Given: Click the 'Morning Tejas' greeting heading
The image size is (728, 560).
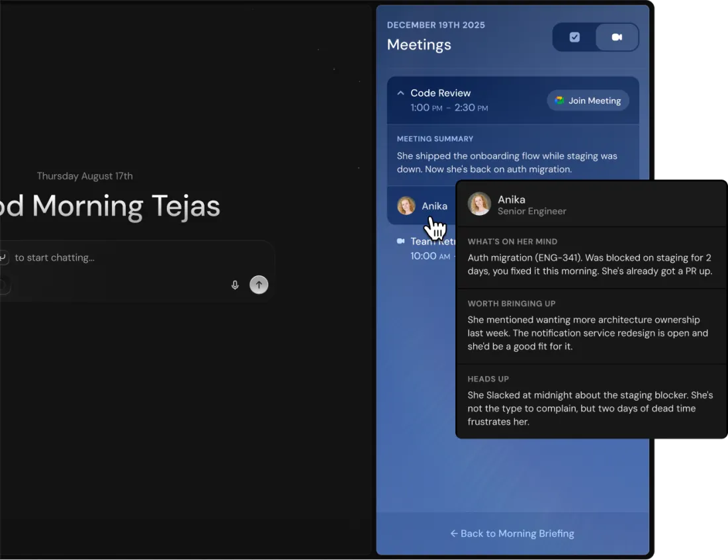Looking at the screenshot, I should coord(126,206).
